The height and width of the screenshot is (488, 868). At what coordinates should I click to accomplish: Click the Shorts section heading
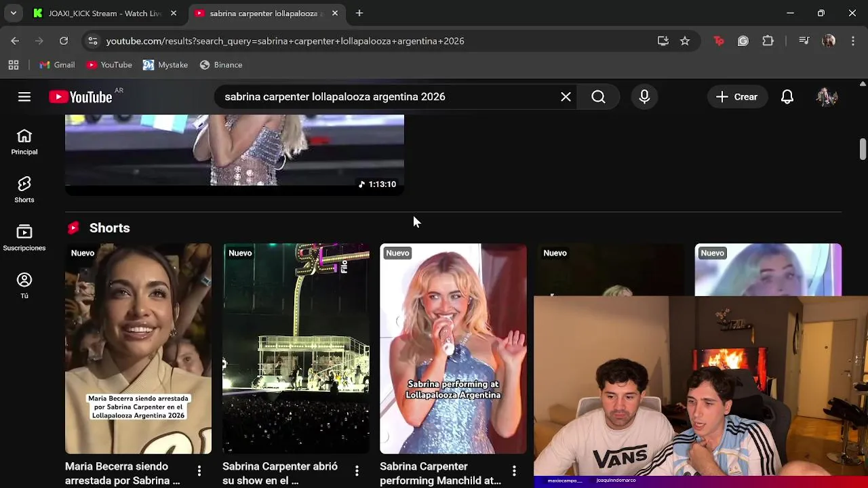[109, 228]
